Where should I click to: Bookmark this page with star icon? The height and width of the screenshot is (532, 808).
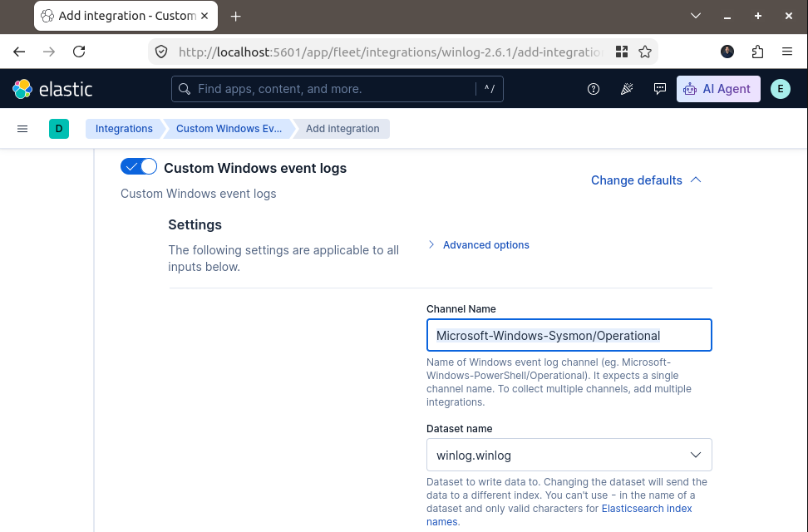point(644,52)
